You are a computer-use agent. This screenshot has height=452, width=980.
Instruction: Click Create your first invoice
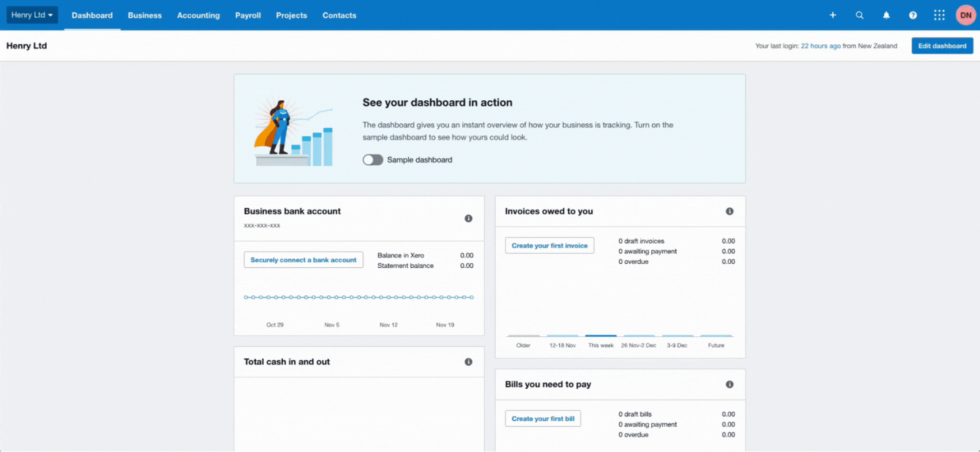point(549,245)
